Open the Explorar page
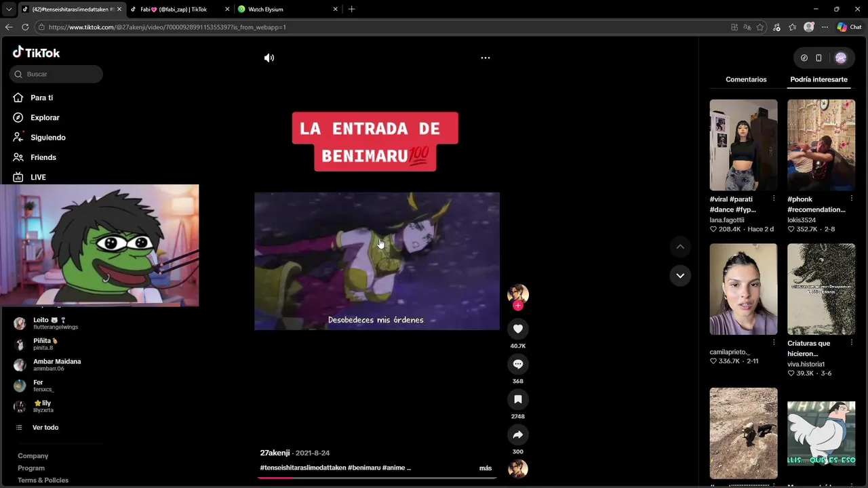 tap(45, 117)
